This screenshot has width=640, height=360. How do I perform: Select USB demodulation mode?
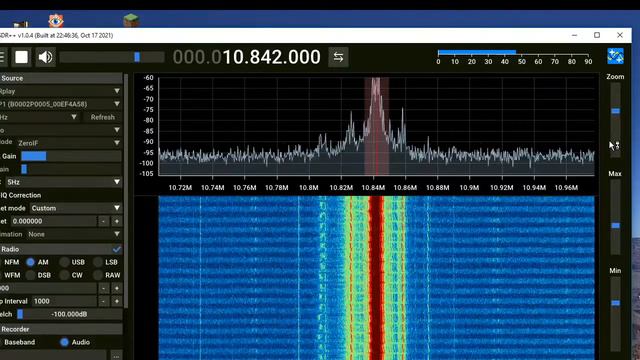tap(72, 262)
